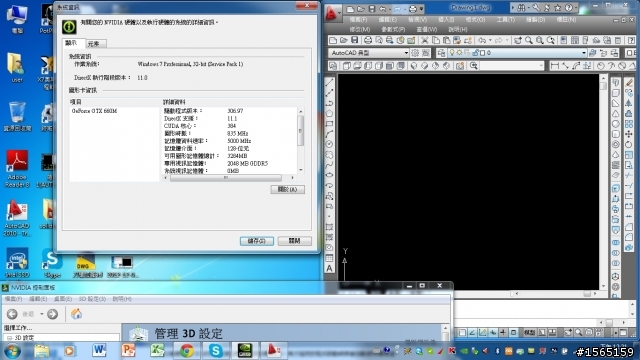Open the quick access toolbar customize arrow

[421, 9]
